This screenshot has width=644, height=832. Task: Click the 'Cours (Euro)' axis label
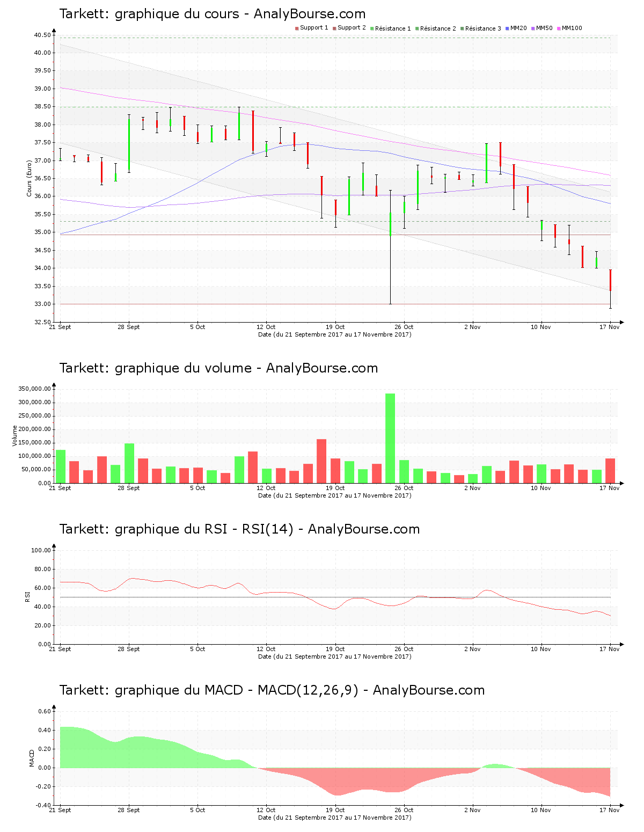(x=29, y=178)
